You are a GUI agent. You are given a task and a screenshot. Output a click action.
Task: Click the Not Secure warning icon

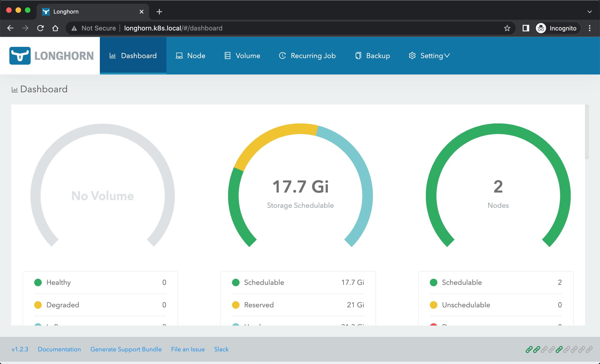pyautogui.click(x=74, y=28)
